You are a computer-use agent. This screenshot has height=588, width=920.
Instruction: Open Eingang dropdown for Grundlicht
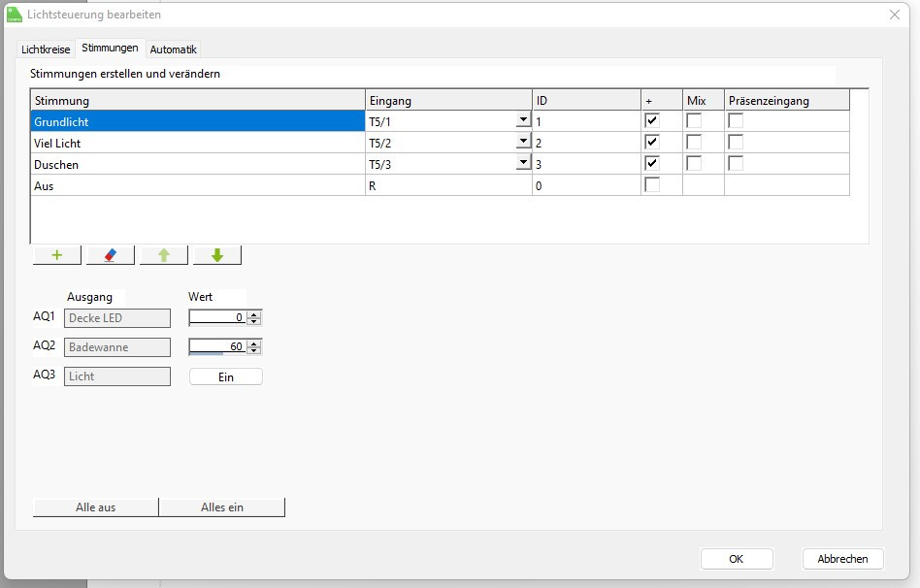click(x=523, y=121)
